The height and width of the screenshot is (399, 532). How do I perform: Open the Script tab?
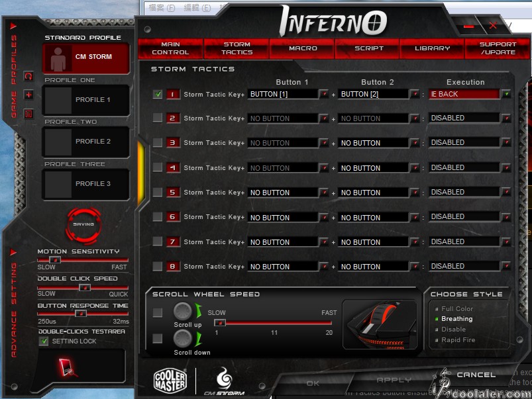(x=368, y=48)
